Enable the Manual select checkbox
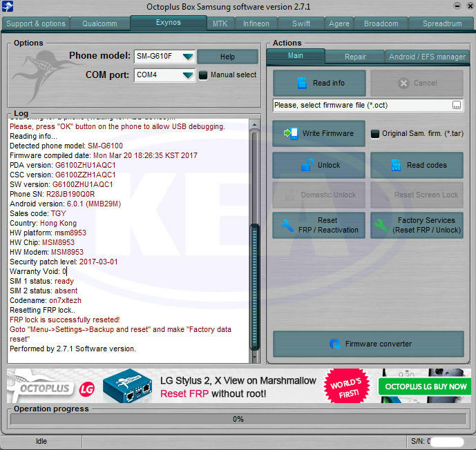 (203, 75)
